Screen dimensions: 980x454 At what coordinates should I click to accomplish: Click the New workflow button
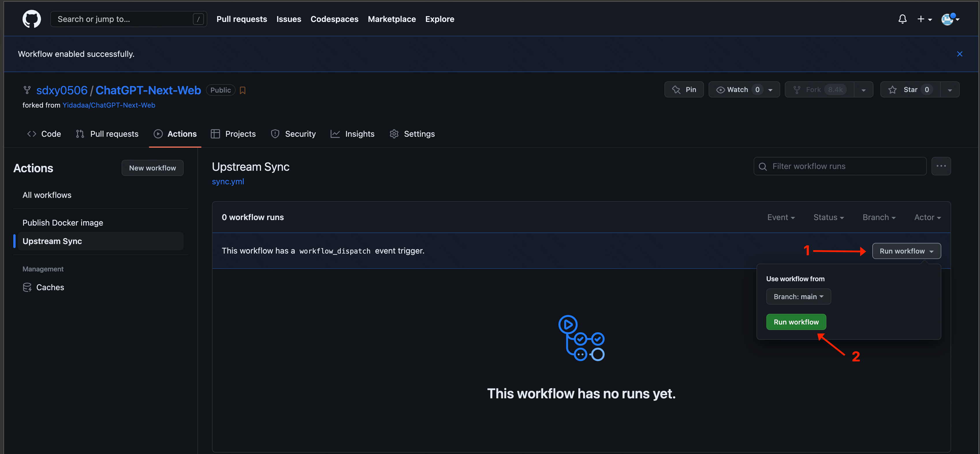click(152, 168)
